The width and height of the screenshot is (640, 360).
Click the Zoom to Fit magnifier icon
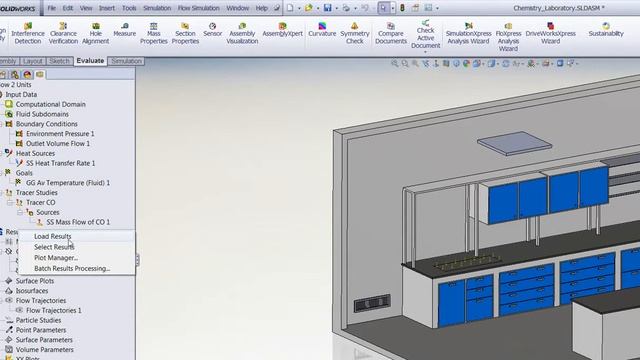click(x=395, y=64)
